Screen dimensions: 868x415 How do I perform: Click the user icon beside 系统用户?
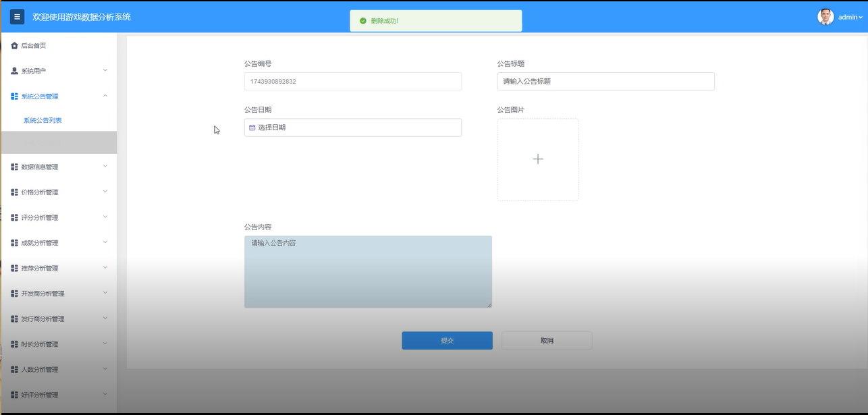[x=13, y=70]
